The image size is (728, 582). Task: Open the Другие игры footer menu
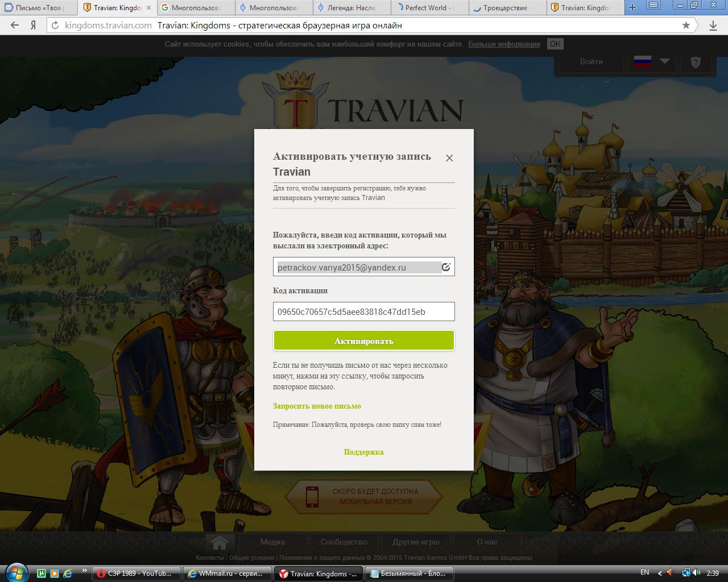click(416, 542)
